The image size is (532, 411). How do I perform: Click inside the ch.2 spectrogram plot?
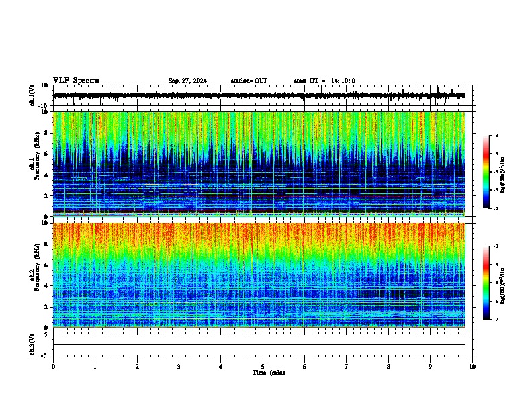coord(259,275)
